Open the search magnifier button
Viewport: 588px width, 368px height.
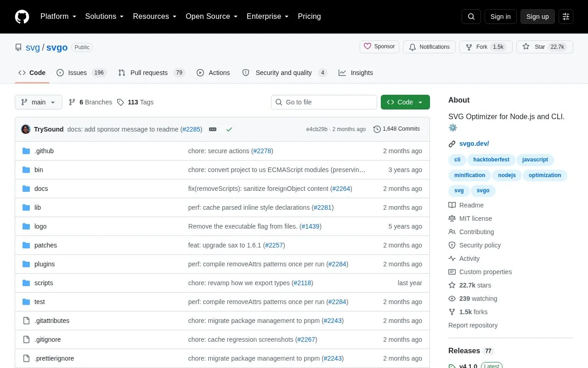[471, 17]
